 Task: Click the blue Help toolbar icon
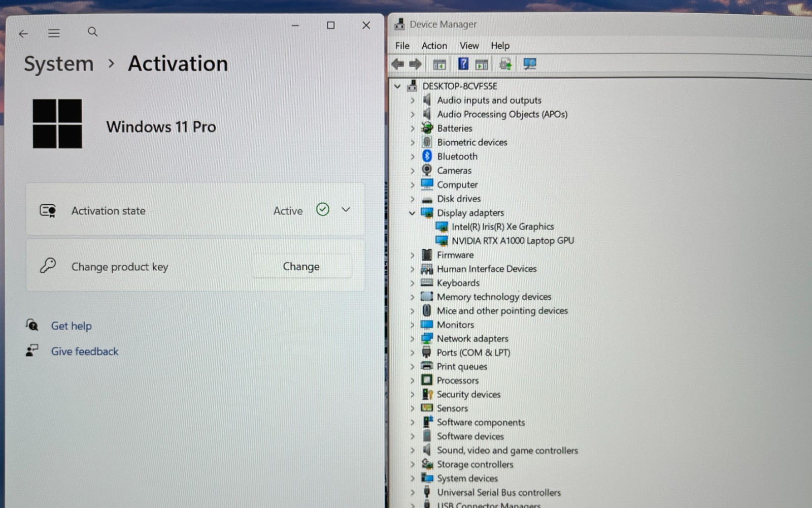[x=463, y=64]
